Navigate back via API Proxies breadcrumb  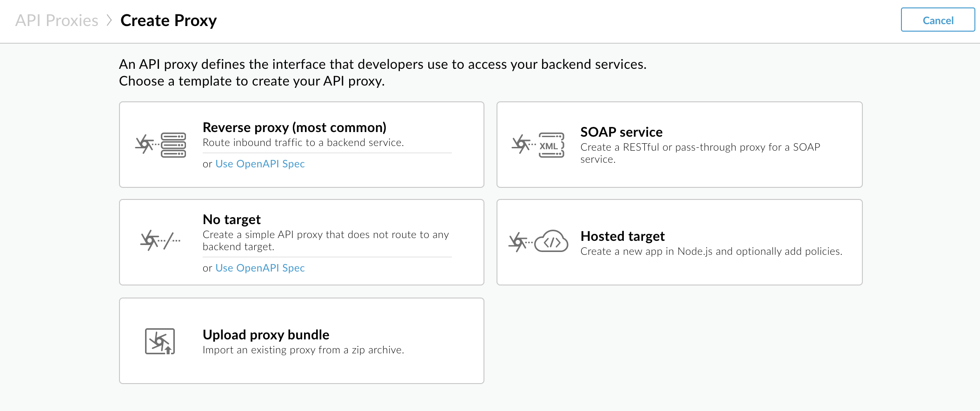tap(57, 20)
